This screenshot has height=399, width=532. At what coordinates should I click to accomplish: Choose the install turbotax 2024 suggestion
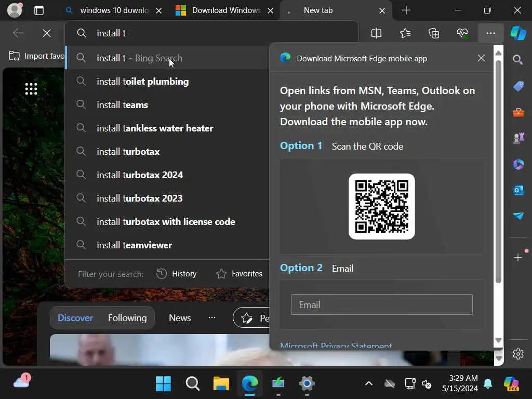[x=167, y=175]
